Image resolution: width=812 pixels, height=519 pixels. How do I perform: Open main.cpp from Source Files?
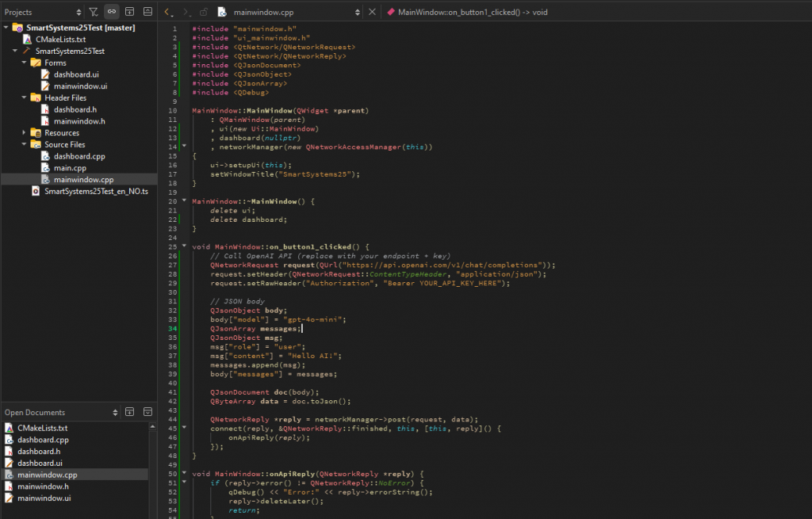[70, 168]
